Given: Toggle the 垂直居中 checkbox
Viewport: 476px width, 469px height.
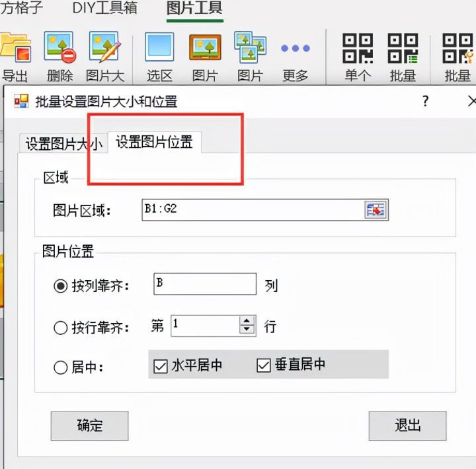Looking at the screenshot, I should click(x=264, y=365).
